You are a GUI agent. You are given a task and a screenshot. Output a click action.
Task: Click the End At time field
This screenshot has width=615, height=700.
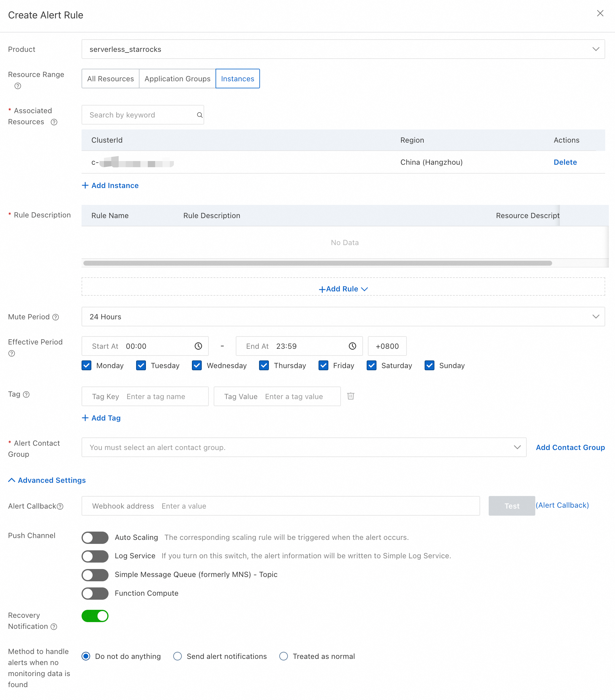(x=299, y=346)
